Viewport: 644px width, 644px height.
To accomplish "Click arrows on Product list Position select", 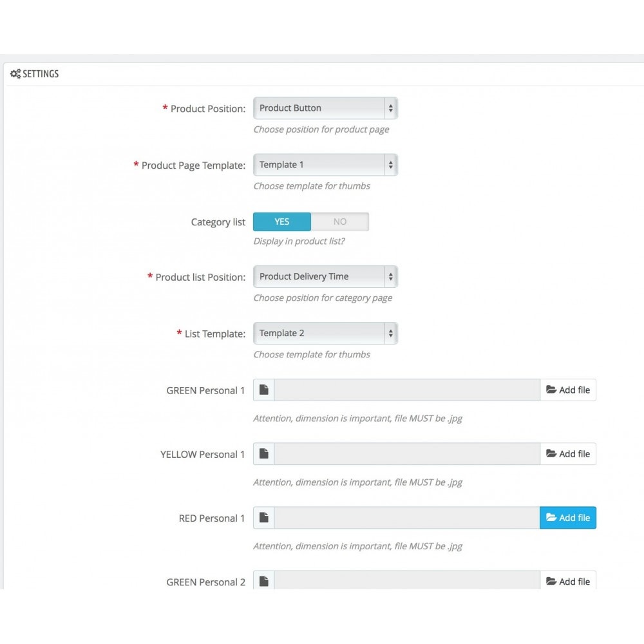I will tap(391, 276).
